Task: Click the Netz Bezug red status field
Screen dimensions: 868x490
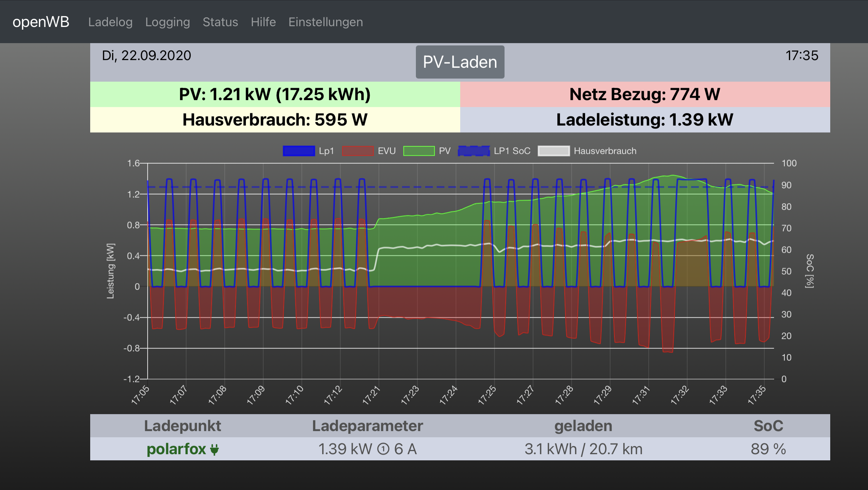Action: [645, 94]
